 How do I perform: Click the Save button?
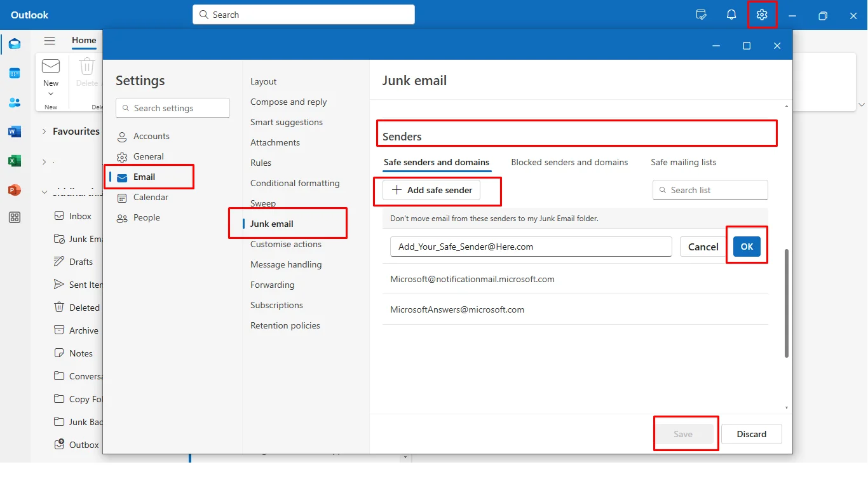[x=683, y=434]
